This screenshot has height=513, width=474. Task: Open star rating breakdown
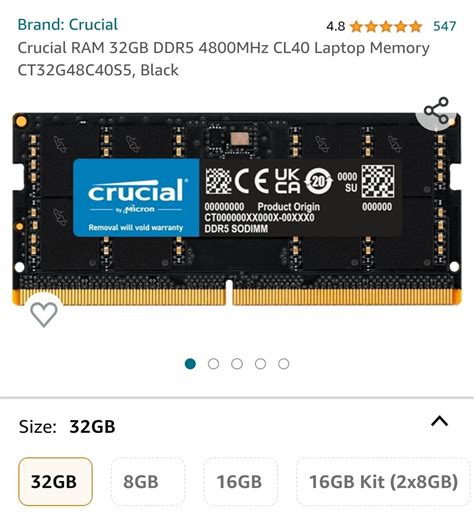[386, 26]
